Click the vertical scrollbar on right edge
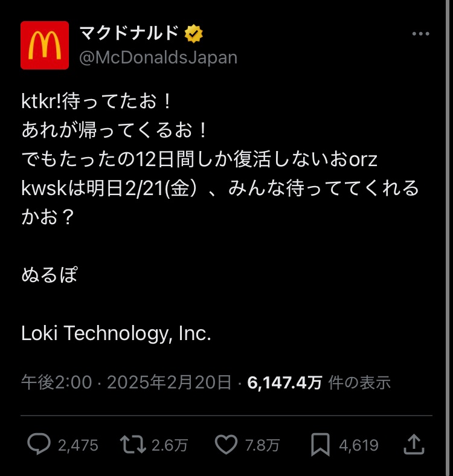 (448, 238)
